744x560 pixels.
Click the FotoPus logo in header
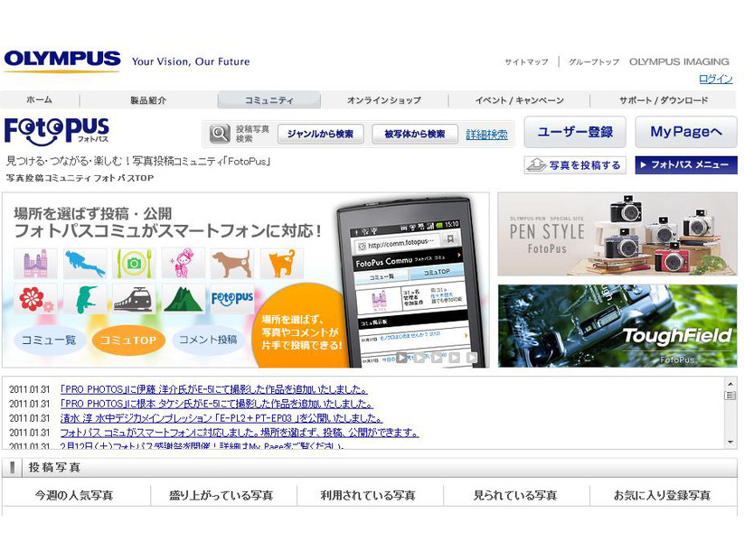(56, 131)
